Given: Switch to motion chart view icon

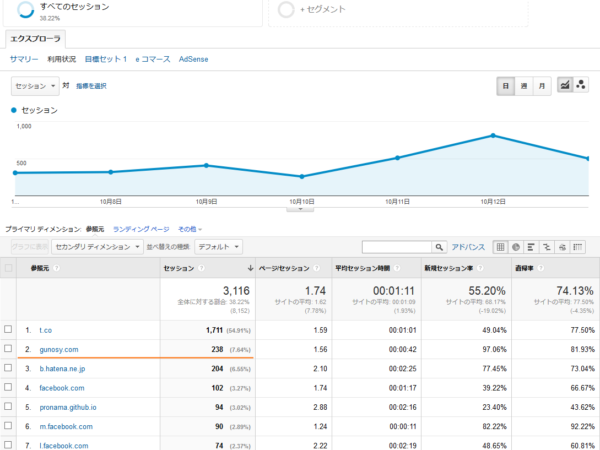Looking at the screenshot, I should click(580, 85).
